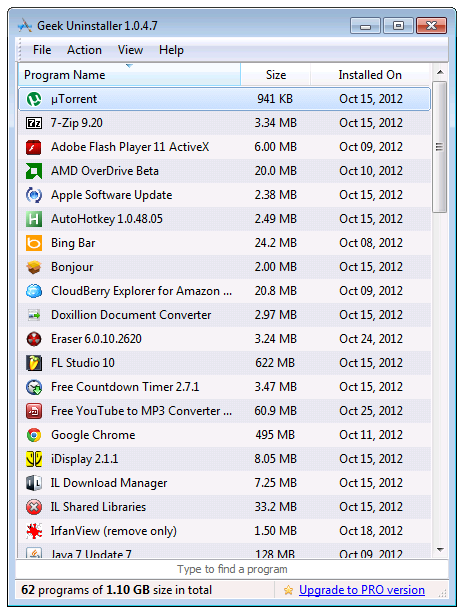Click the Oct 24, 2012 install date
This screenshot has height=611, width=463.
pyautogui.click(x=371, y=339)
